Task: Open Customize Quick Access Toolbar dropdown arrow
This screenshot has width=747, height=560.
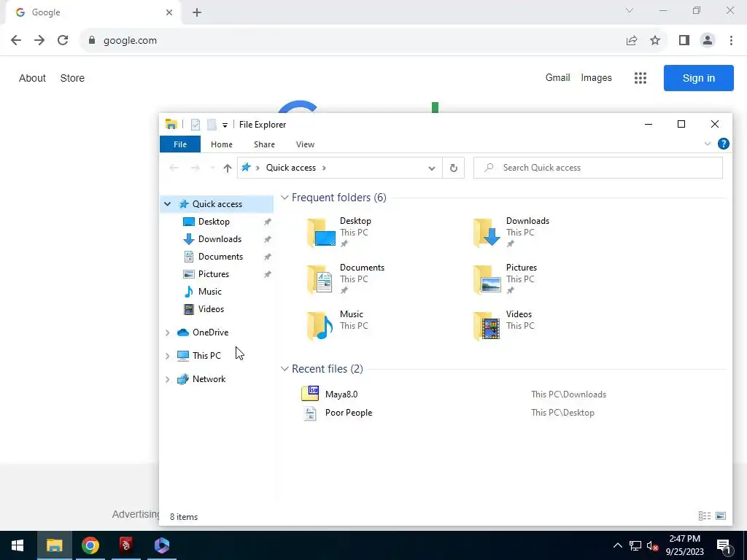Action: 225,125
